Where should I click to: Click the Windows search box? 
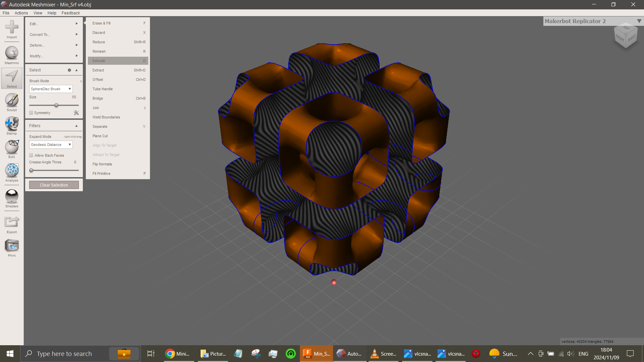click(x=80, y=354)
